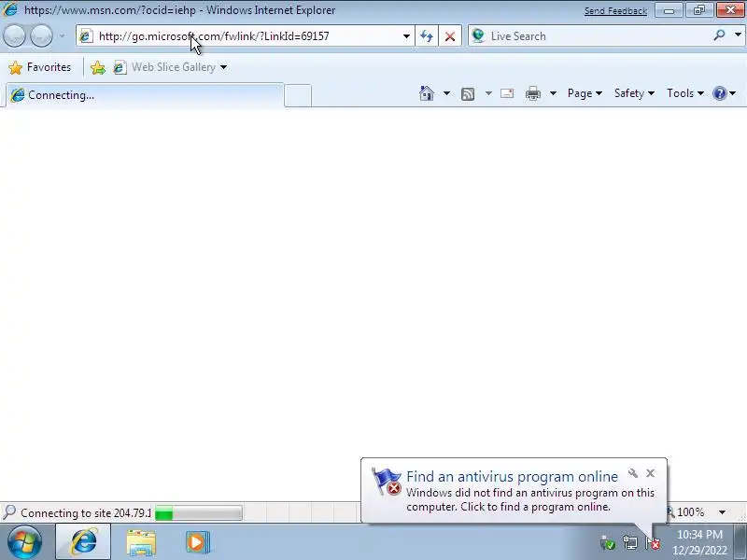The width and height of the screenshot is (747, 560).
Task: Open the recent pages dropdown arrow
Action: pos(62,36)
